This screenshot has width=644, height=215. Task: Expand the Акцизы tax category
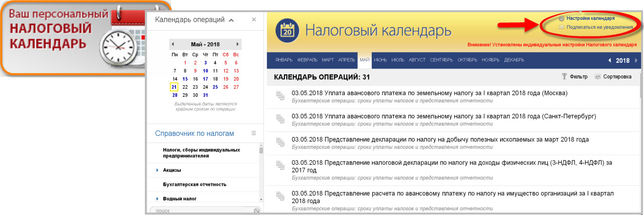(157, 170)
